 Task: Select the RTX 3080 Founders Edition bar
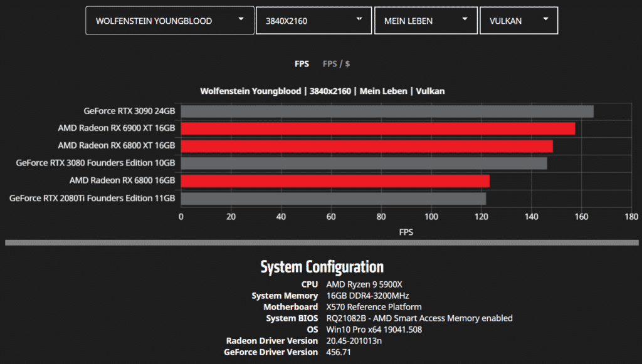(x=364, y=164)
